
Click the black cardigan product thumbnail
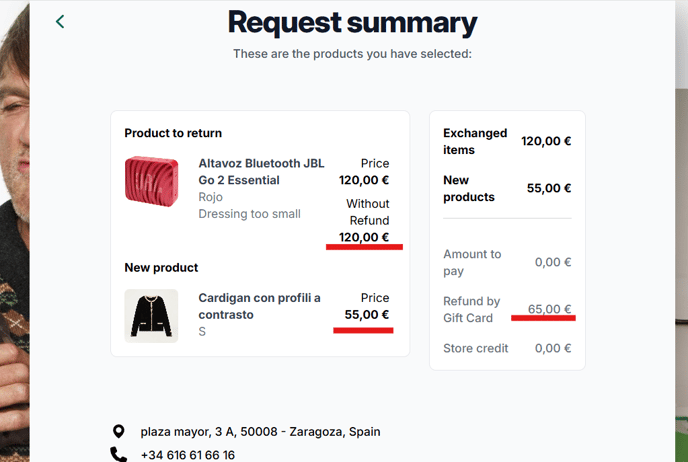pos(151,316)
